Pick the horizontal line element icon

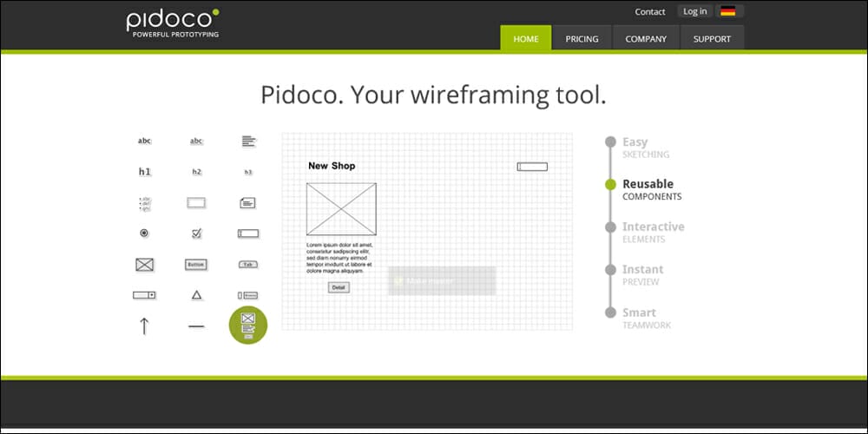(196, 326)
